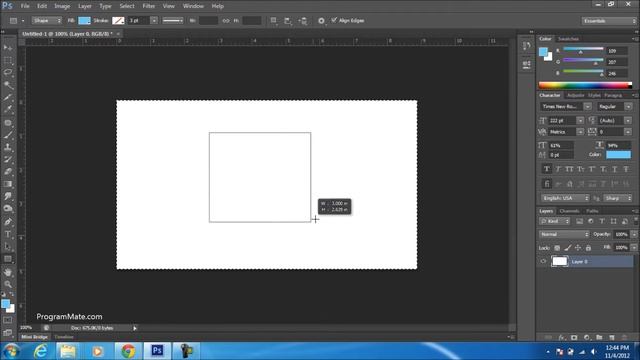Open the Timeline tab
This screenshot has height=360, width=640.
click(64, 337)
